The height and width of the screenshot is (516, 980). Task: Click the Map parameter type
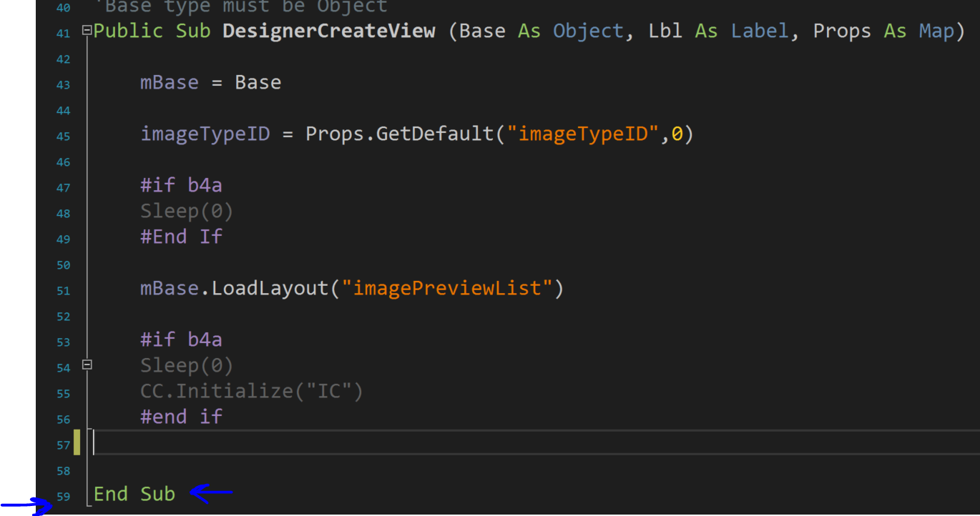[937, 31]
